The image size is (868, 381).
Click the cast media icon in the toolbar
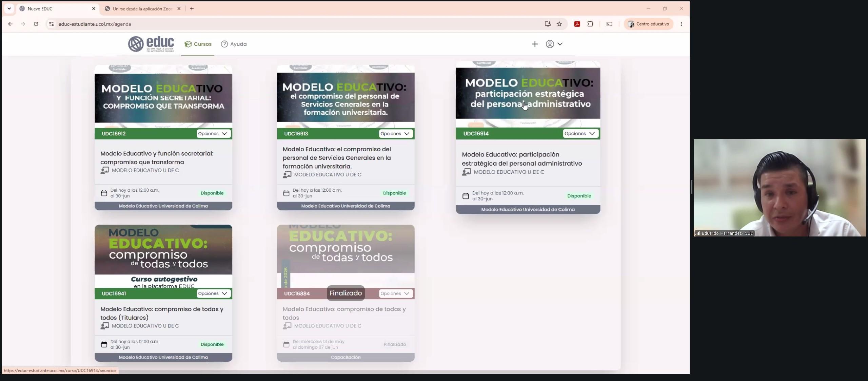(609, 24)
